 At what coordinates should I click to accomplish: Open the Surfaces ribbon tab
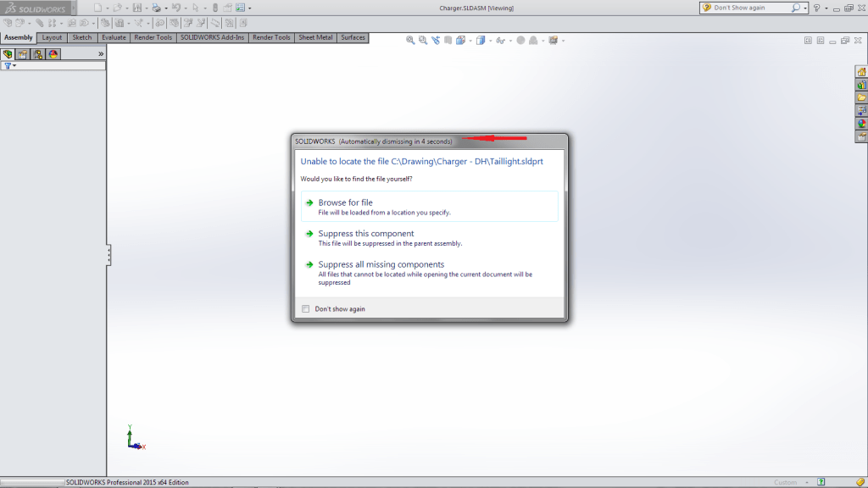[x=353, y=37]
